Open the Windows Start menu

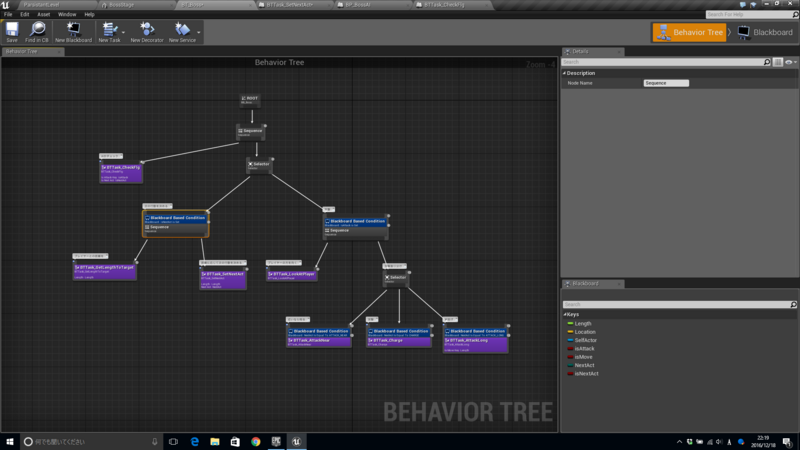(x=10, y=441)
